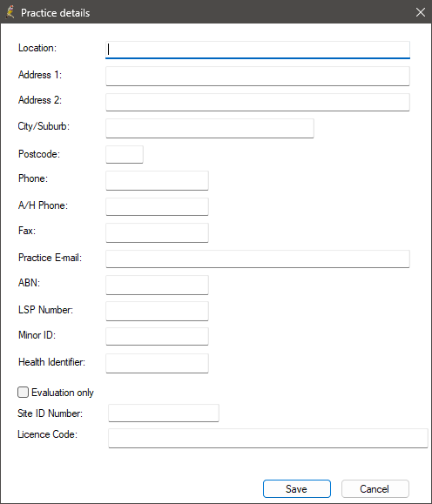
Task: Focus the Location text field
Action: (x=258, y=50)
